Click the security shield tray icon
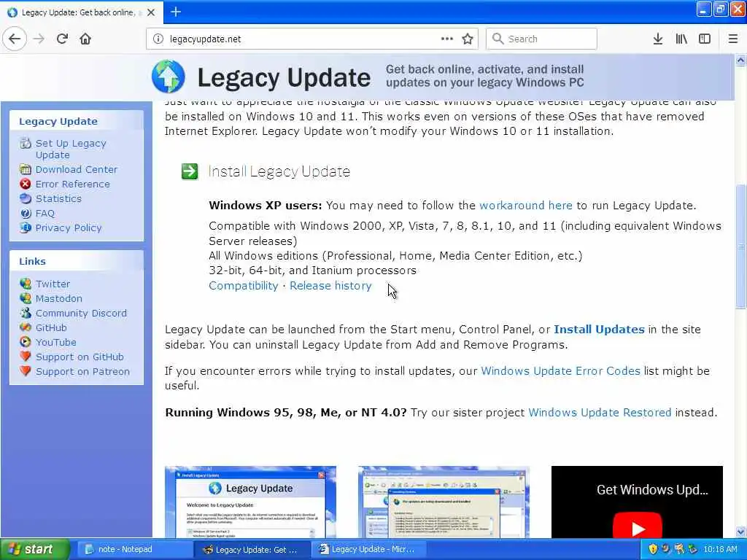 coord(653,550)
